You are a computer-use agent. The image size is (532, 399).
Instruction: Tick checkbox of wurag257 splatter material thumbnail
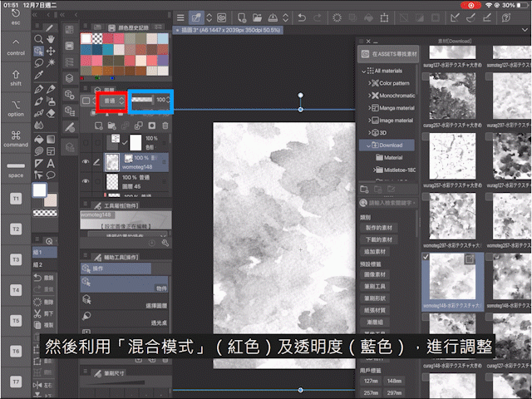tap(426, 136)
